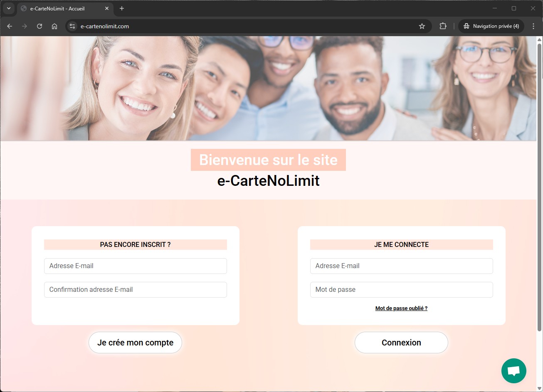
Task: Click the Confirmation adresse E-mail field
Action: coord(135,290)
